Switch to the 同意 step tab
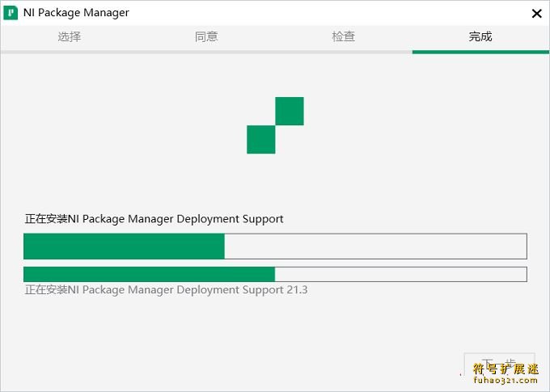The image size is (550, 392). click(x=206, y=36)
